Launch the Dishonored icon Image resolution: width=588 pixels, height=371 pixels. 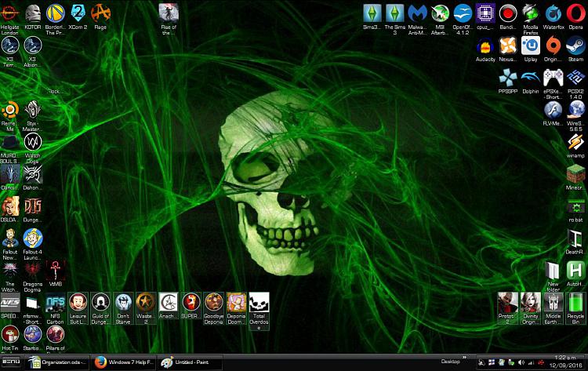(33, 177)
